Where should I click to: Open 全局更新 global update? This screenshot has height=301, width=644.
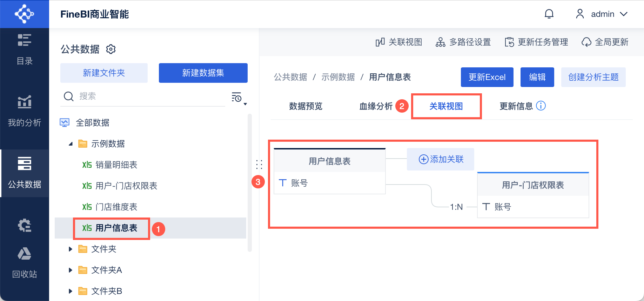[605, 42]
